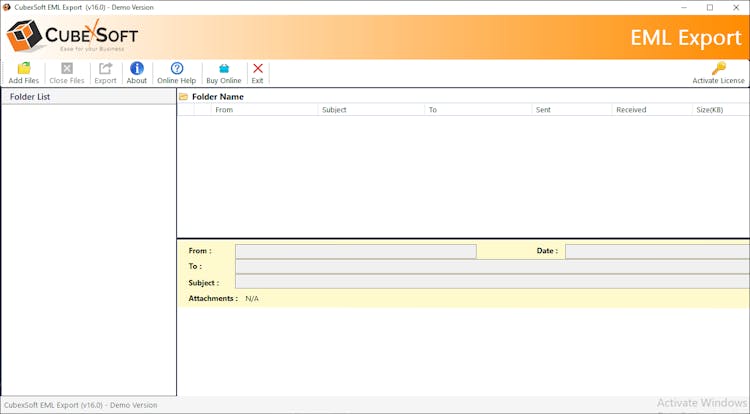Minimize the CubexSoft EML Export window
Viewport: 750px width, 414px height.
pos(684,8)
